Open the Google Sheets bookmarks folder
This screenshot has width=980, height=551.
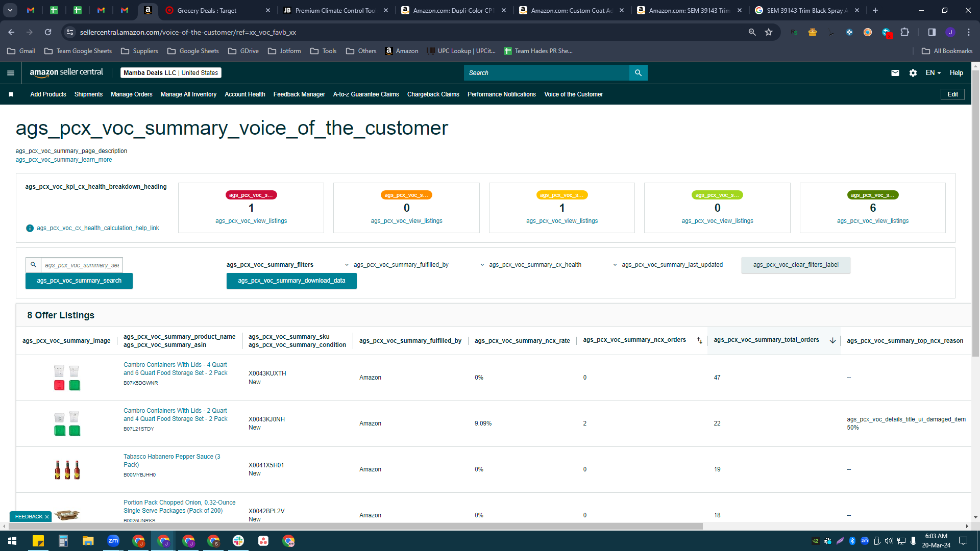(193, 51)
